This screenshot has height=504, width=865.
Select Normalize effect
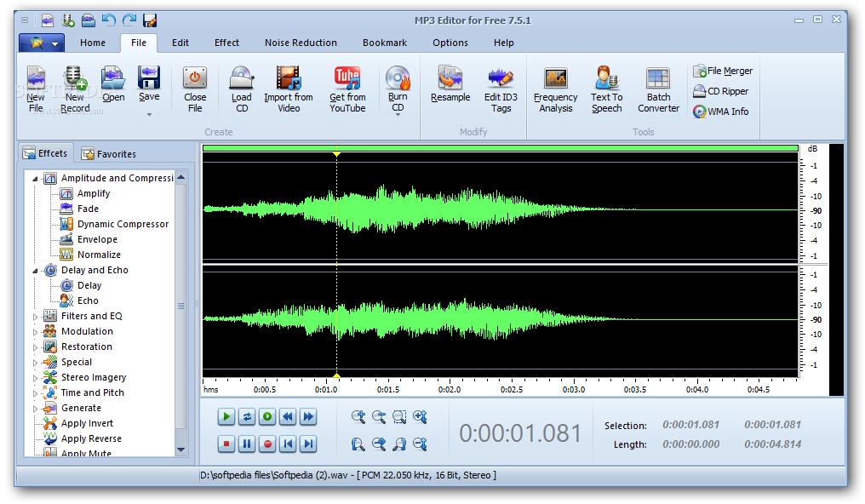click(99, 255)
